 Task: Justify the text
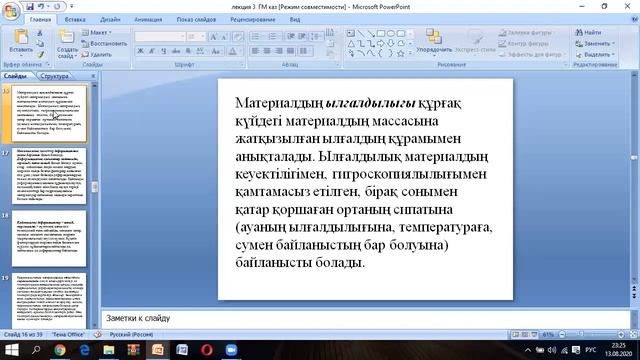[291, 51]
